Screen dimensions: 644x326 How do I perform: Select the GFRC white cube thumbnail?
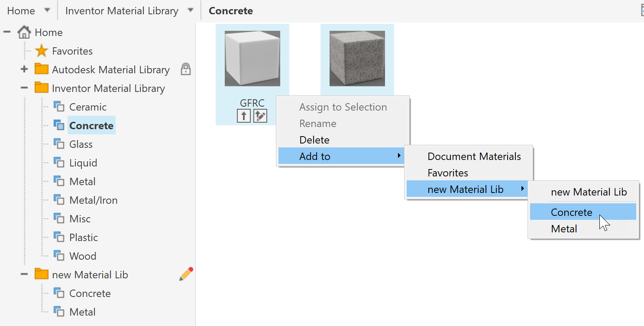[252, 59]
